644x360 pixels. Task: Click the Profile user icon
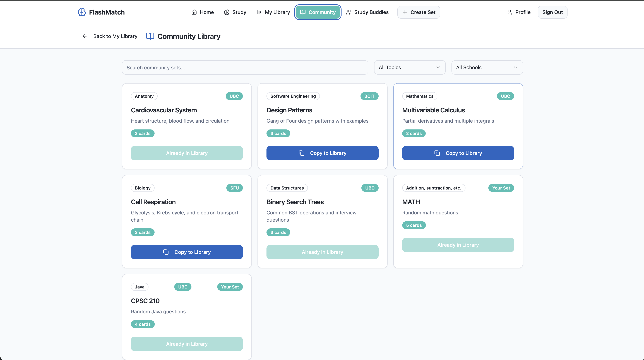pyautogui.click(x=510, y=12)
